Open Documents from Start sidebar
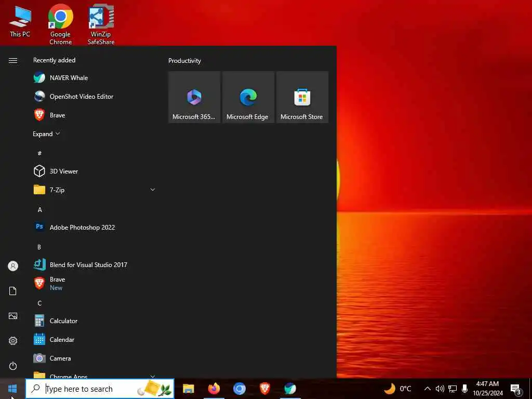The image size is (532, 399). tap(13, 291)
